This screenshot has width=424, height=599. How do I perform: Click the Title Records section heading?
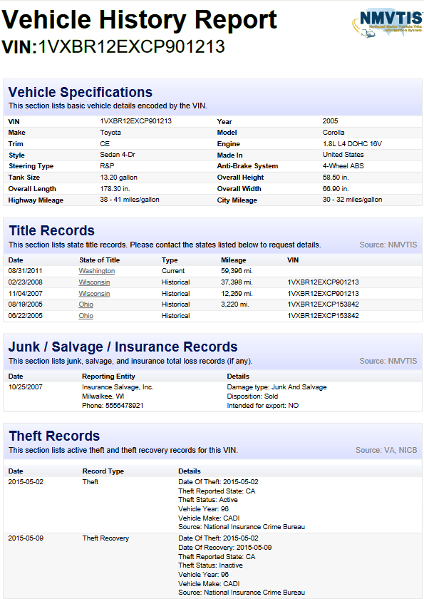click(52, 230)
